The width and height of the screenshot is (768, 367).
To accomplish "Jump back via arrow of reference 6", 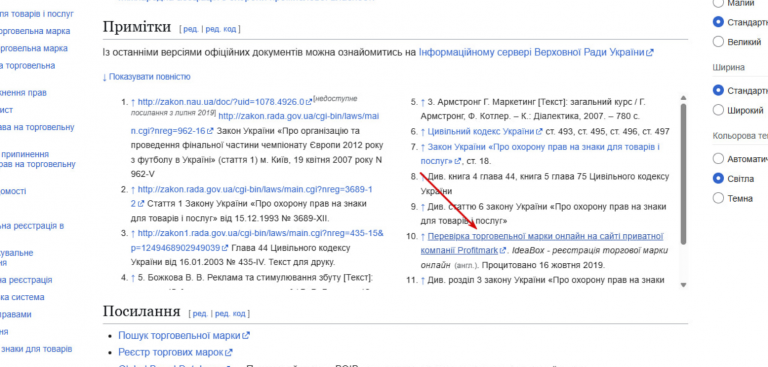I will pos(423,131).
